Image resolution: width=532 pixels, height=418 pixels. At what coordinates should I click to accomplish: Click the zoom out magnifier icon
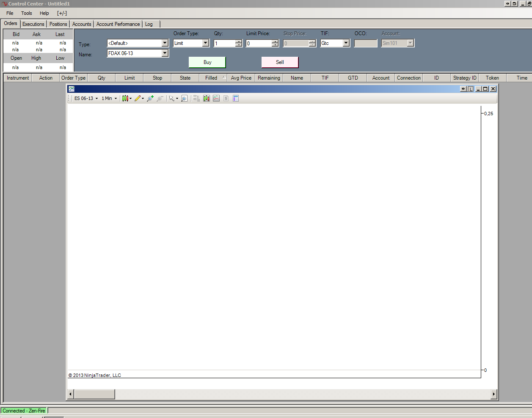point(160,98)
